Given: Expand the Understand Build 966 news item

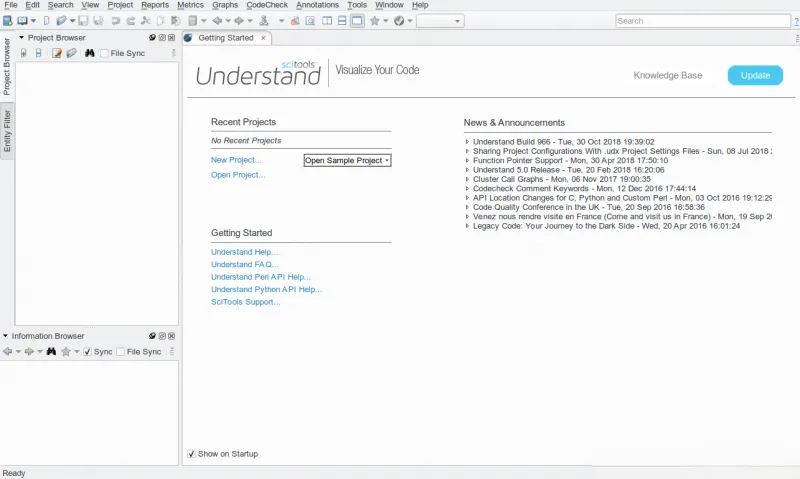Looking at the screenshot, I should 467,142.
